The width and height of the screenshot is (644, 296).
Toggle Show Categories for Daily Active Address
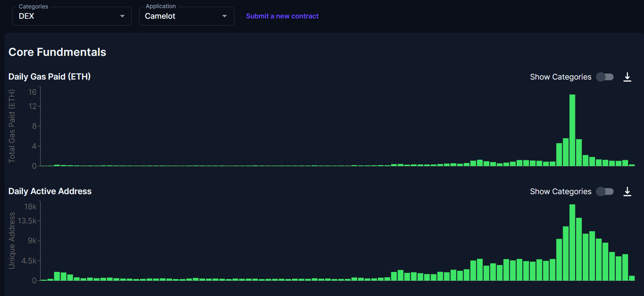pos(605,191)
